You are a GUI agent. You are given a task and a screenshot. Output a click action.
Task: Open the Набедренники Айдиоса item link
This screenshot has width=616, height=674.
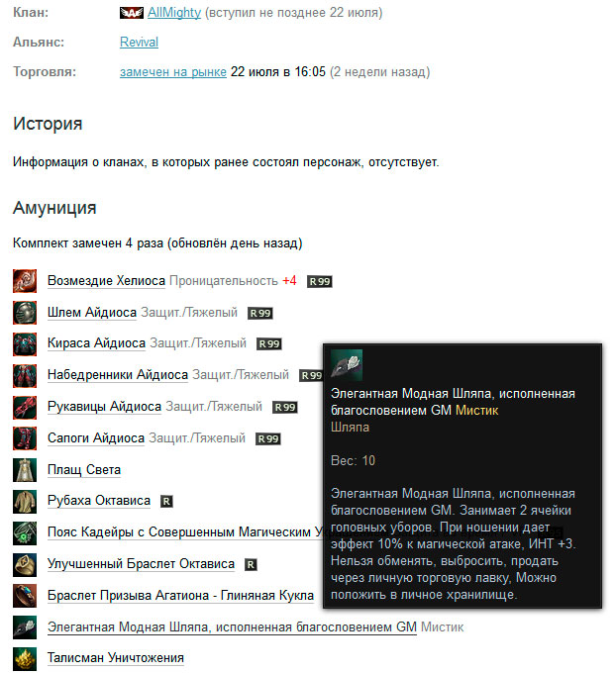coord(118,375)
